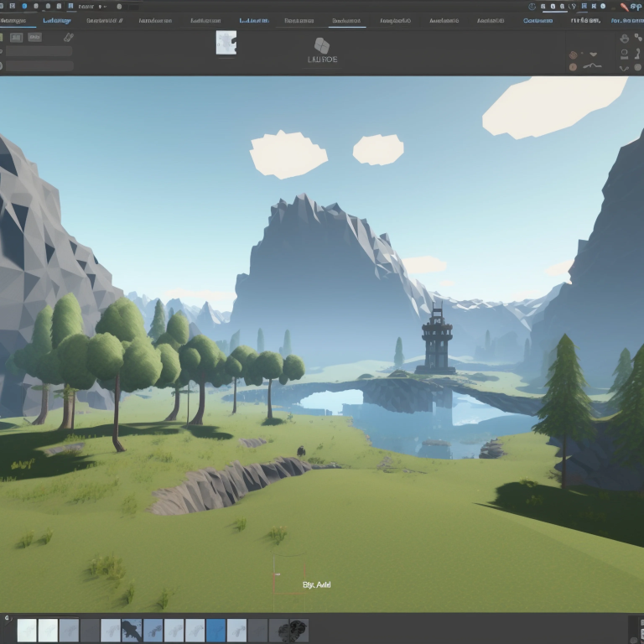This screenshot has width=644, height=644.
Task: Open the blue-text tab second from the left
Action: tap(57, 20)
